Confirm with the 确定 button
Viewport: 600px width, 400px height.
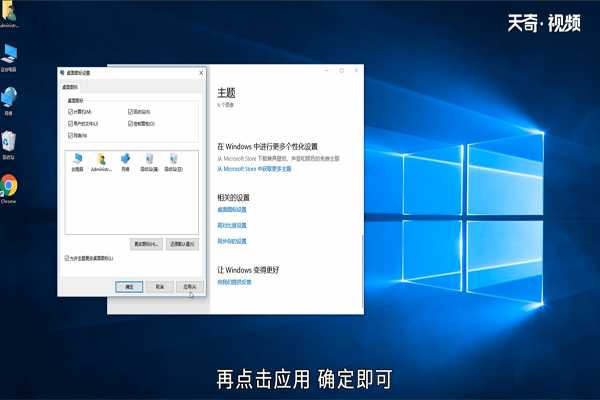click(x=129, y=287)
